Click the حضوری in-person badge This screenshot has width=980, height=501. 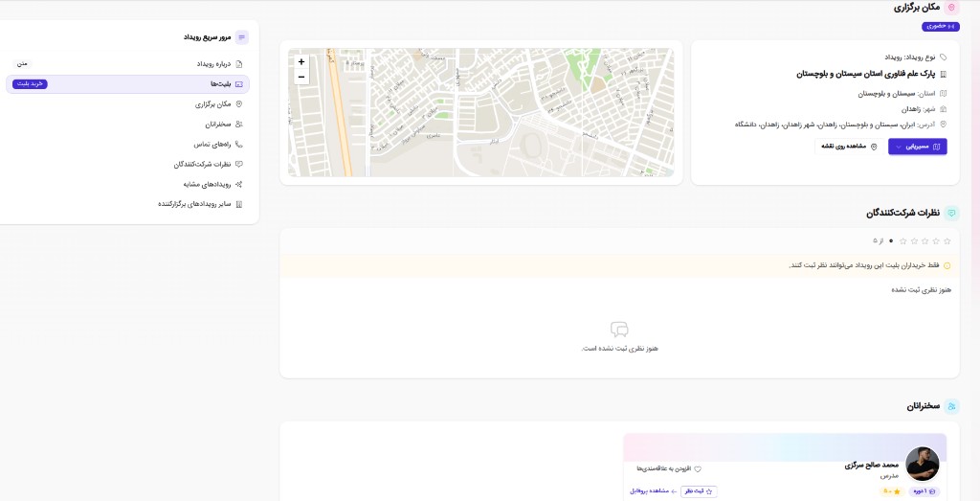click(941, 26)
